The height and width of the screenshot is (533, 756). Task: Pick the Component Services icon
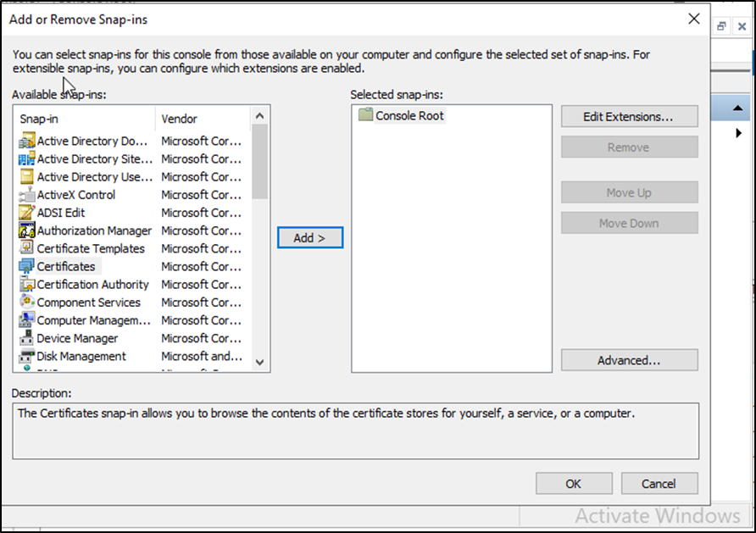point(26,303)
